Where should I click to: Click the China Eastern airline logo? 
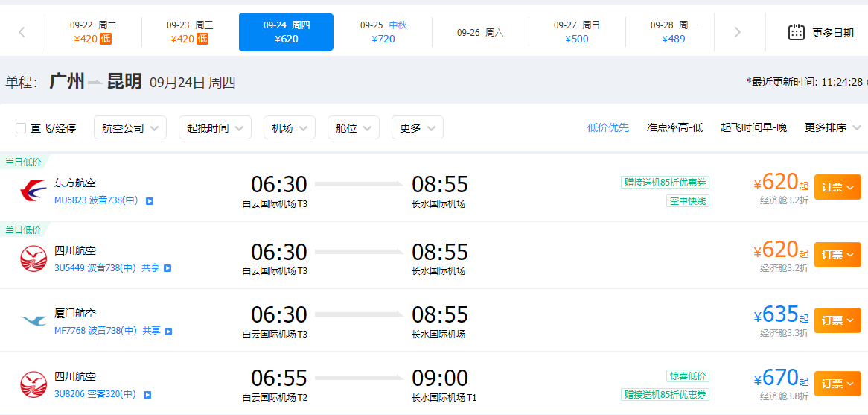(33, 191)
